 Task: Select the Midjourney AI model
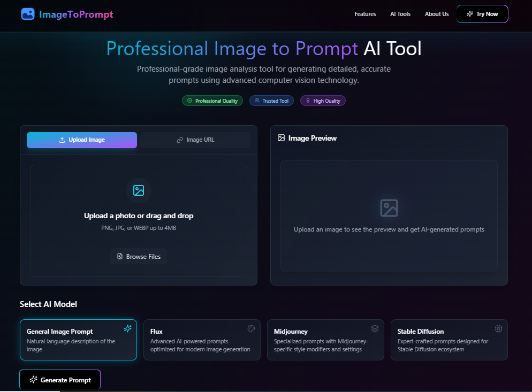click(x=325, y=340)
